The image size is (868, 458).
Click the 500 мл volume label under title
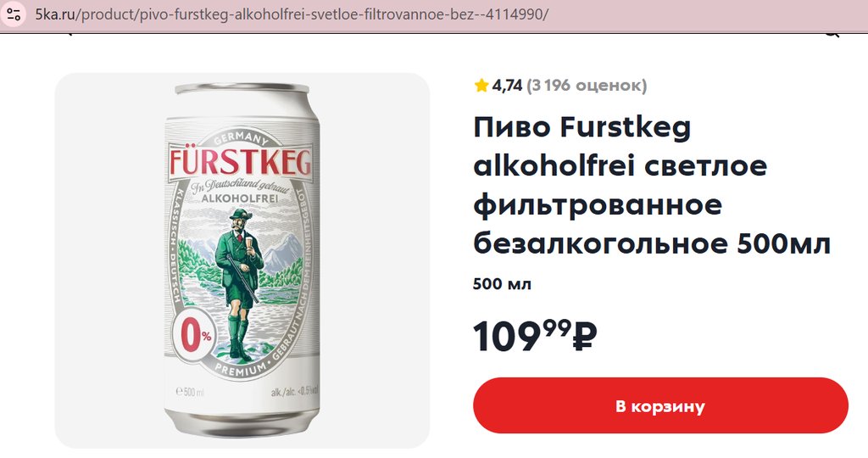[x=502, y=284]
